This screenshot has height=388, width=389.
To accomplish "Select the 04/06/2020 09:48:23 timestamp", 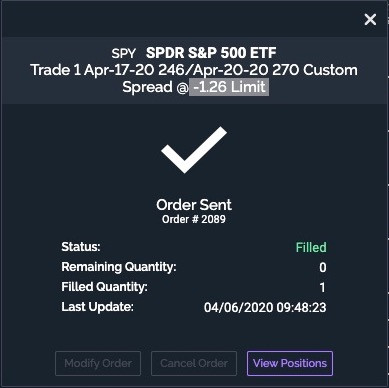I will [x=265, y=307].
